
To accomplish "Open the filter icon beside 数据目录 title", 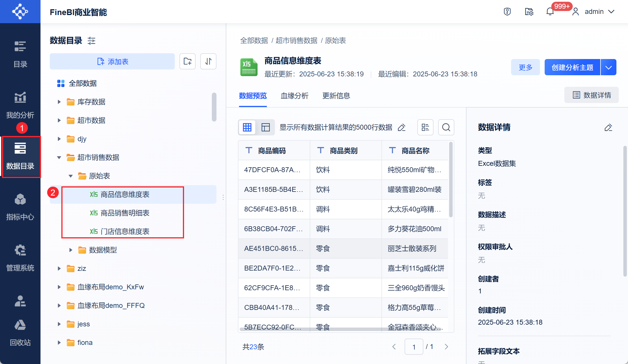I will pos(91,41).
